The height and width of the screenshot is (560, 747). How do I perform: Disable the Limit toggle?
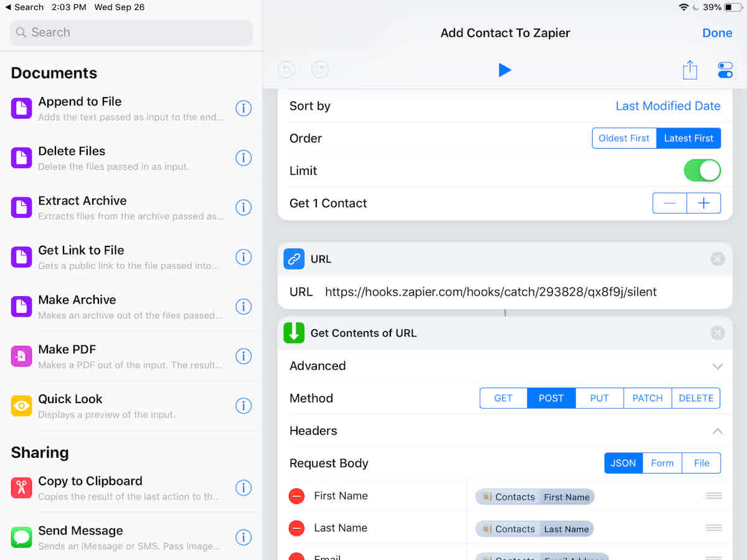point(702,170)
